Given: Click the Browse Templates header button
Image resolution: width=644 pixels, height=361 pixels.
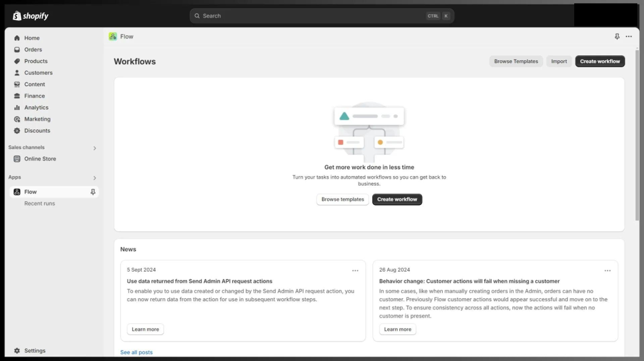Looking at the screenshot, I should 516,61.
